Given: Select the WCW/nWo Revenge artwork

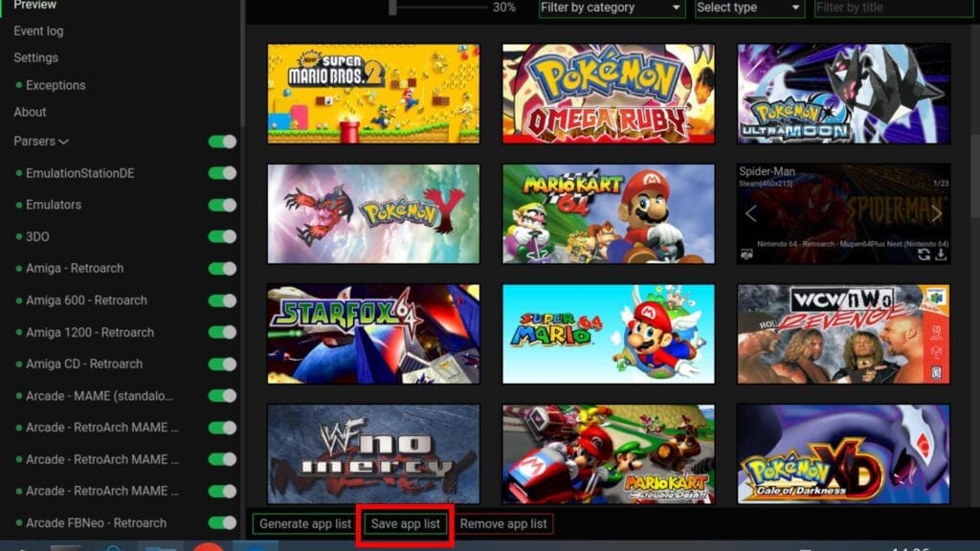Looking at the screenshot, I should (844, 334).
